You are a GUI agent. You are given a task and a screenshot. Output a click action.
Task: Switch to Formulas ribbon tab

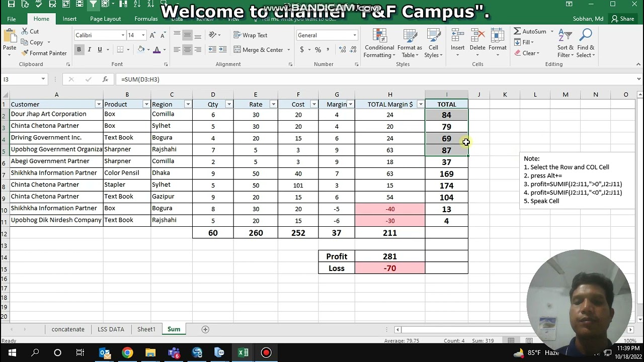[146, 19]
